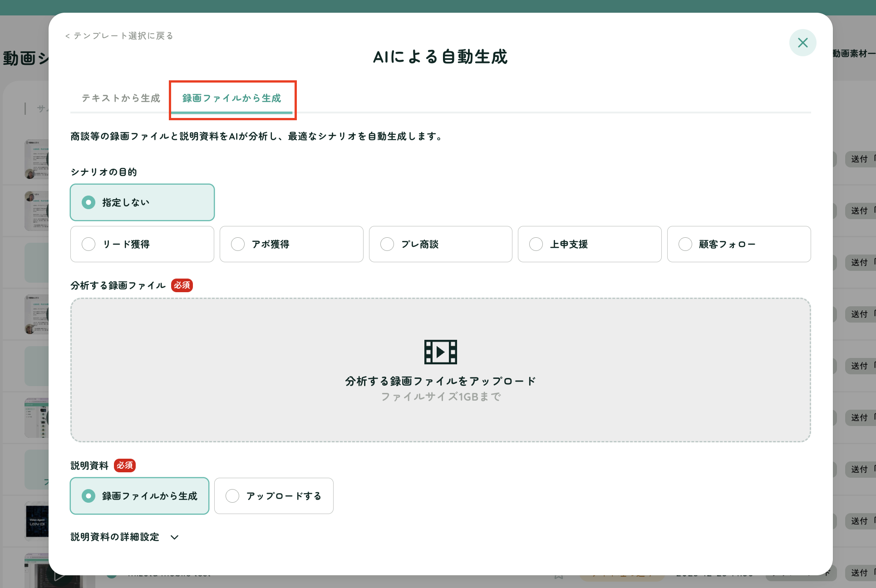Click the film strip upload icon
The width and height of the screenshot is (876, 588).
click(440, 352)
